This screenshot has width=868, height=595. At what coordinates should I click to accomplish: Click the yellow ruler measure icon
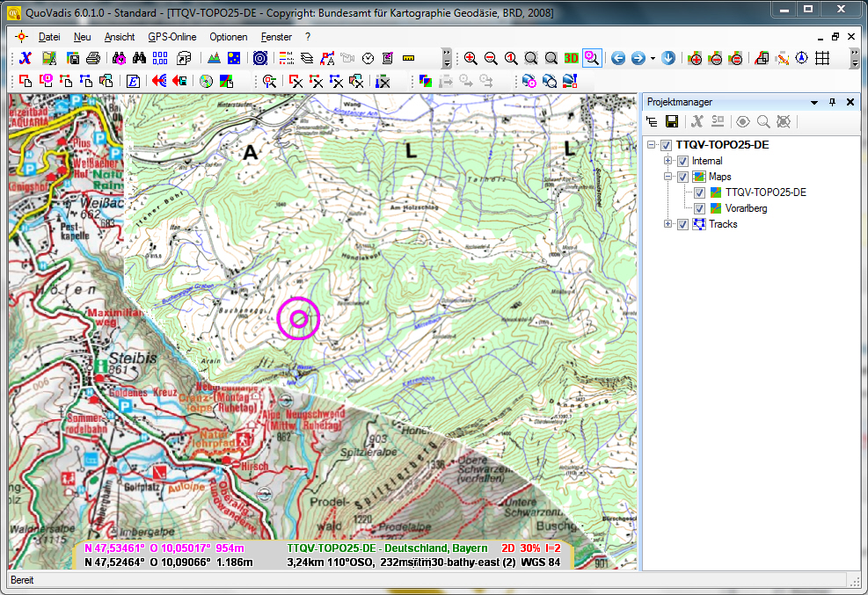pyautogui.click(x=409, y=58)
